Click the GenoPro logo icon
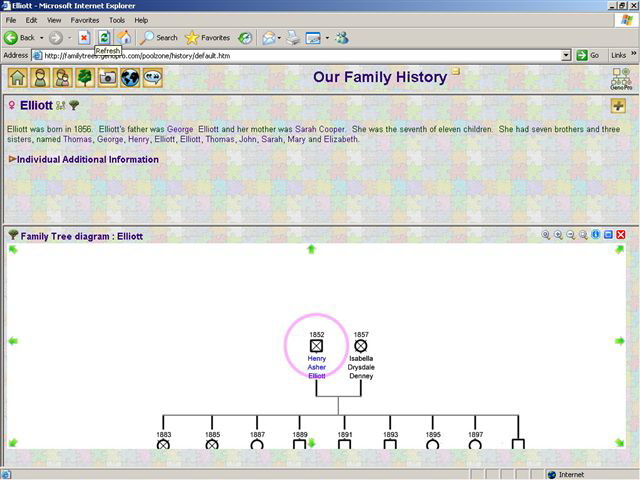640x480 pixels. point(620,78)
